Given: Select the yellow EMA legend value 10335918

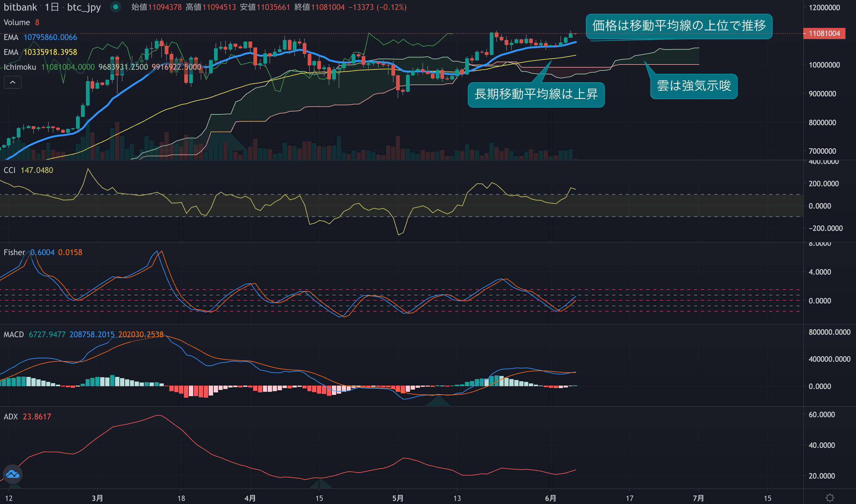Looking at the screenshot, I should pos(50,52).
